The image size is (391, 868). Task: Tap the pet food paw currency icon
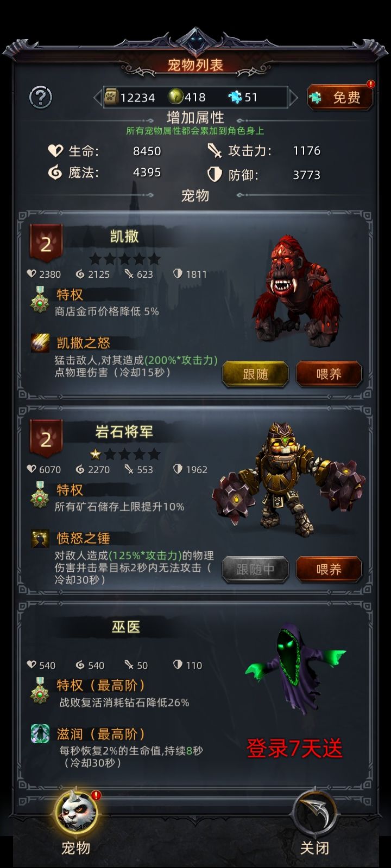pyautogui.click(x=111, y=97)
